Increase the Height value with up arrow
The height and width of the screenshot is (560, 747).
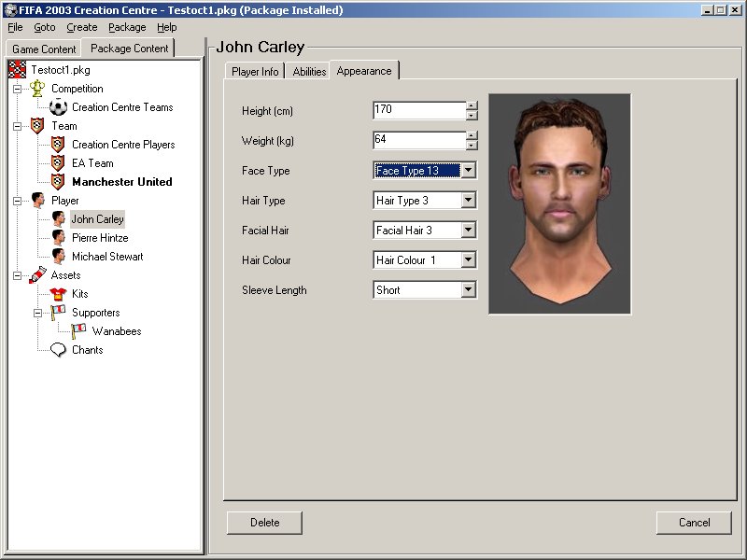(472, 106)
